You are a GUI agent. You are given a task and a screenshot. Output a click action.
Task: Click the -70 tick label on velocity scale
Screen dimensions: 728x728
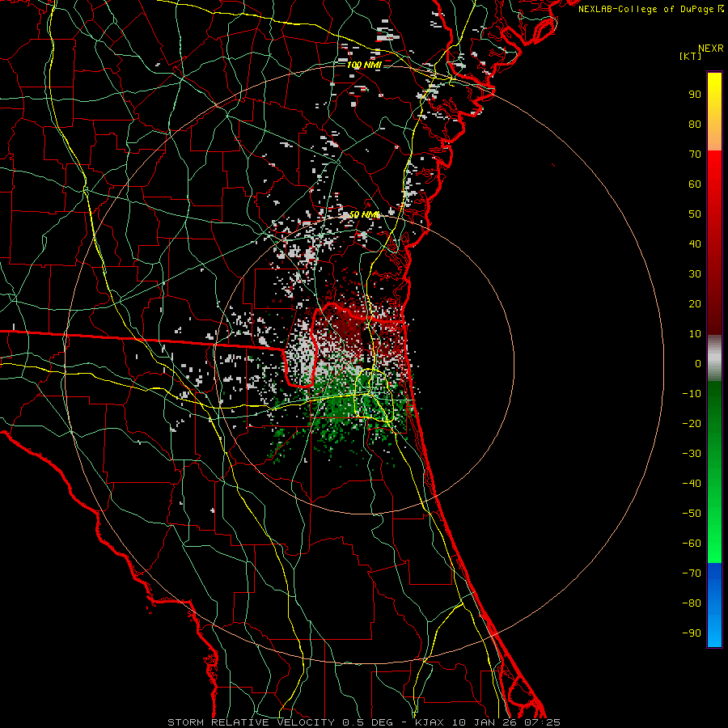tap(692, 574)
